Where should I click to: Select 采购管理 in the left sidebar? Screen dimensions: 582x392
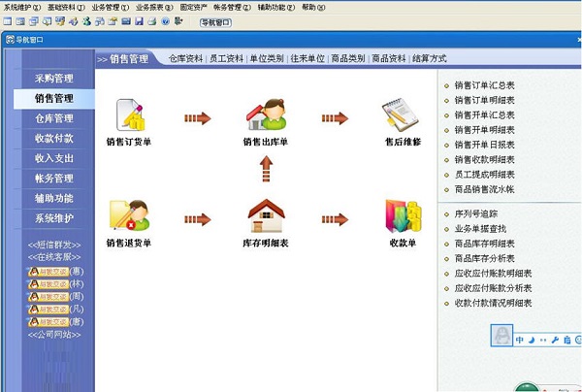point(53,79)
